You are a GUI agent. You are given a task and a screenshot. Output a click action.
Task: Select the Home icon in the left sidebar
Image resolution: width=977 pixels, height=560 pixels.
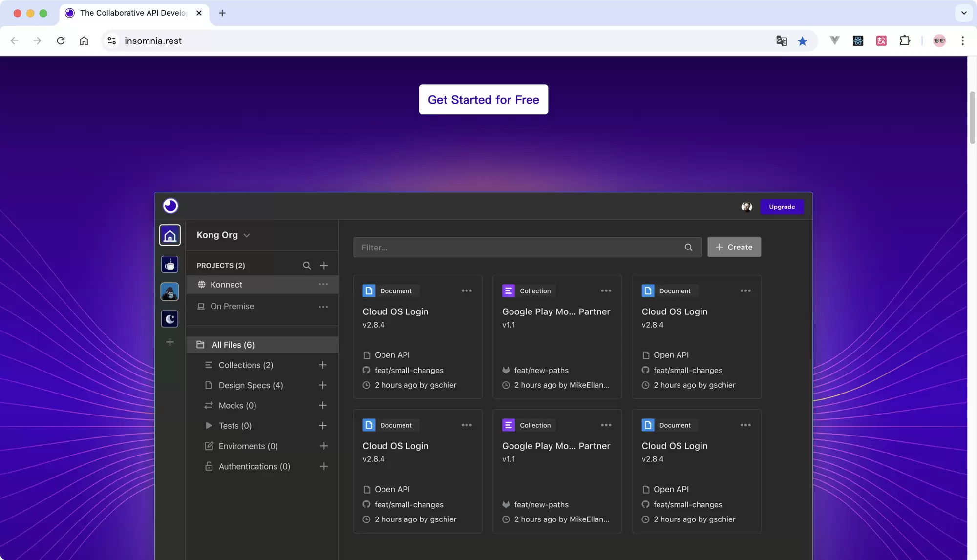170,235
